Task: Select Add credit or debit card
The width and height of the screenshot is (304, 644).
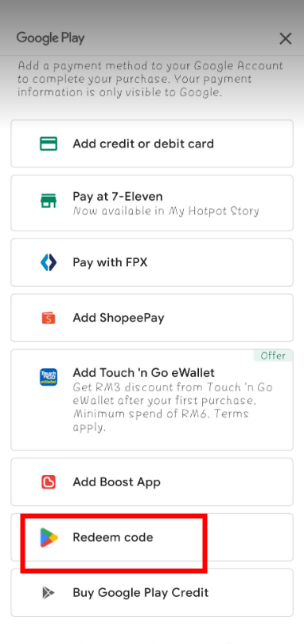Action: click(x=152, y=143)
